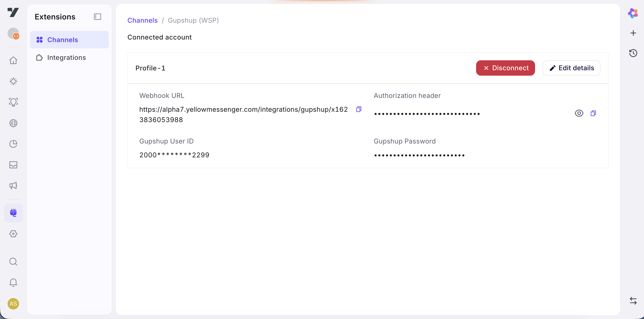Click the Webhook URL text value
This screenshot has width=644, height=319.
244,115
